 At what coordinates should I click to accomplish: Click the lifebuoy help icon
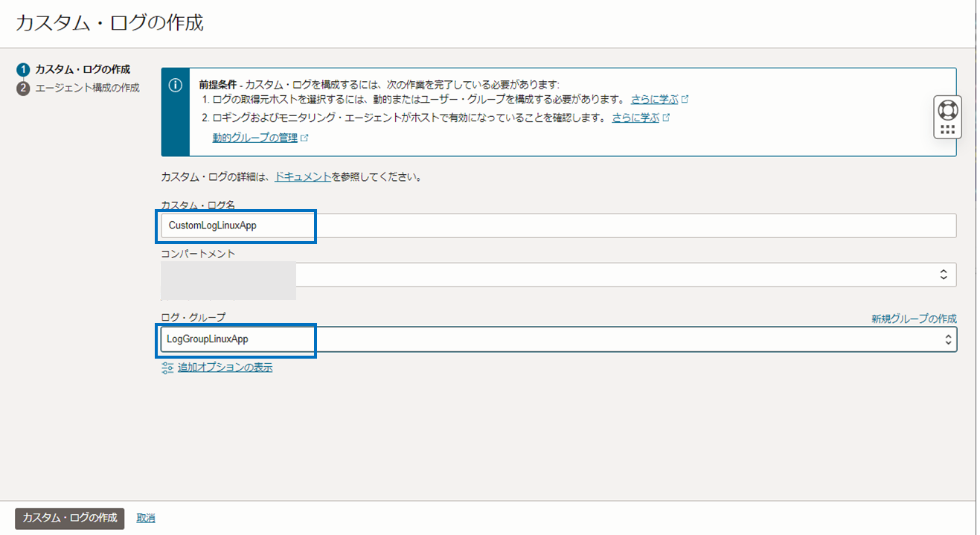click(947, 109)
